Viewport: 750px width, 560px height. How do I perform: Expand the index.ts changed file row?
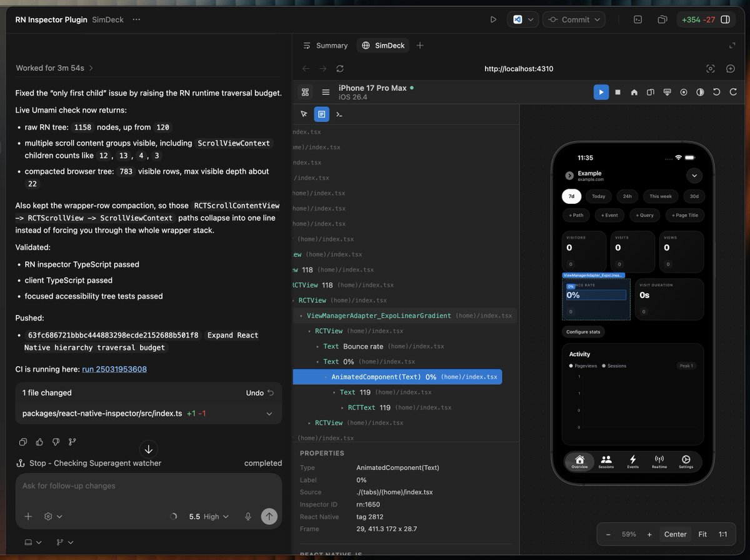coord(148,413)
